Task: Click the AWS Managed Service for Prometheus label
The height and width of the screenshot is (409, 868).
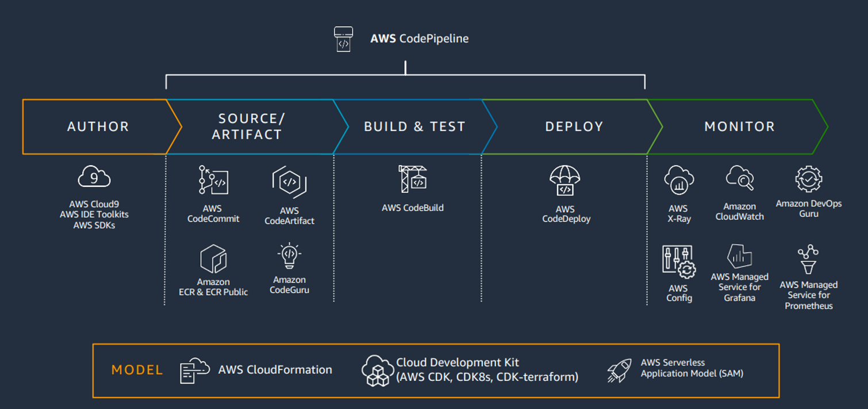Action: coord(809,296)
